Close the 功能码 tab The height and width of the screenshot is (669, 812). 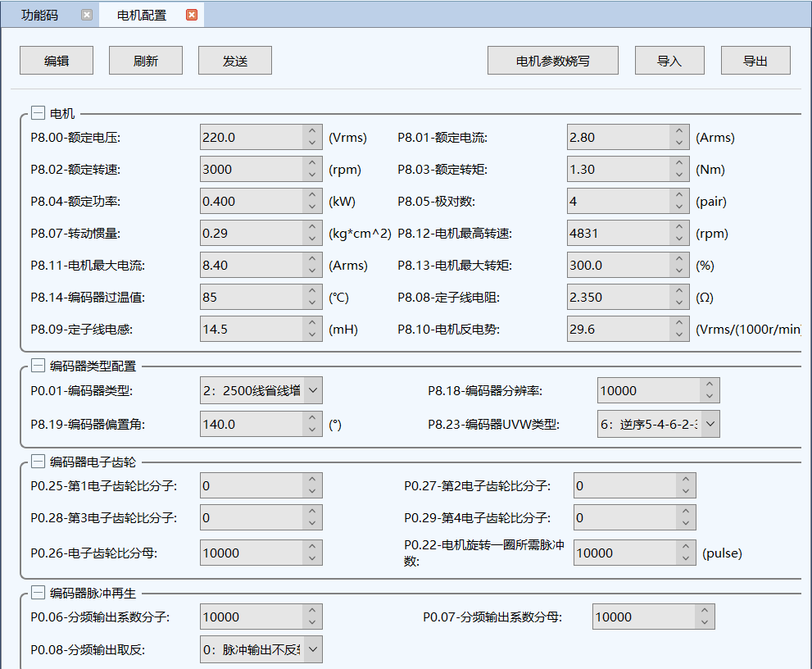click(87, 15)
